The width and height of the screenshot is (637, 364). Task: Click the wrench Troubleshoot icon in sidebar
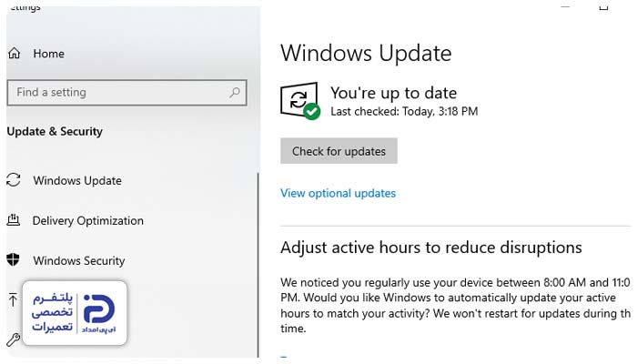(x=12, y=339)
